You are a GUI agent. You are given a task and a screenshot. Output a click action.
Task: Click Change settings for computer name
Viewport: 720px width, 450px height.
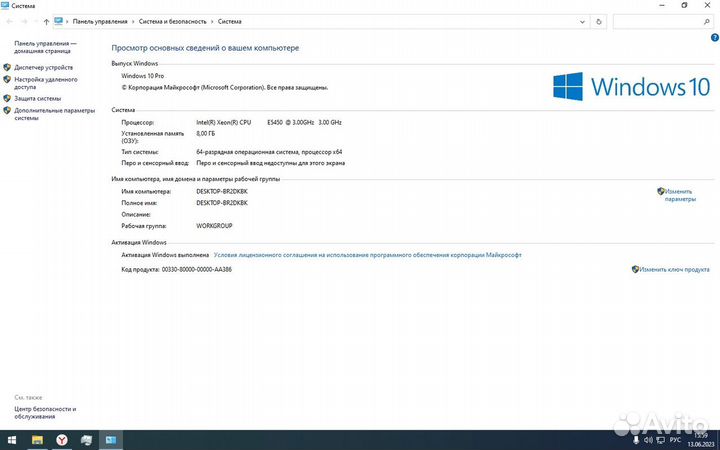click(679, 195)
